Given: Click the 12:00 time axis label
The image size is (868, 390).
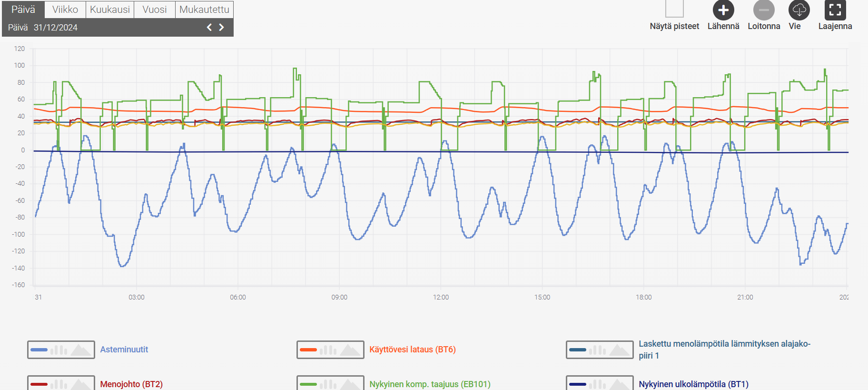Looking at the screenshot, I should (x=441, y=297).
